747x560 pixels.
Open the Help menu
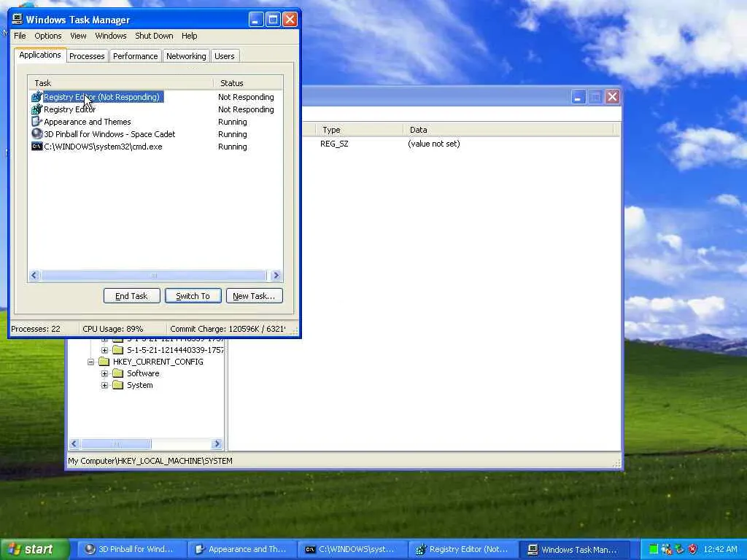(189, 36)
